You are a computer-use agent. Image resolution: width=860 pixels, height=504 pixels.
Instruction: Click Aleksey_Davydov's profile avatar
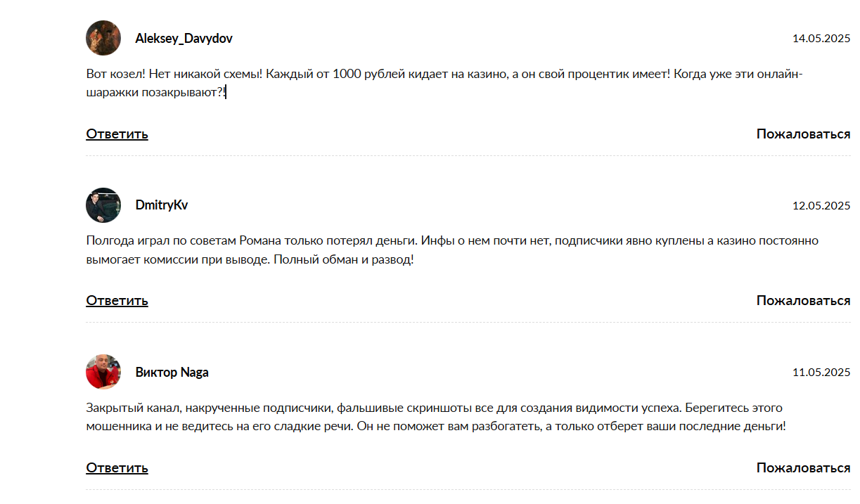click(x=103, y=38)
